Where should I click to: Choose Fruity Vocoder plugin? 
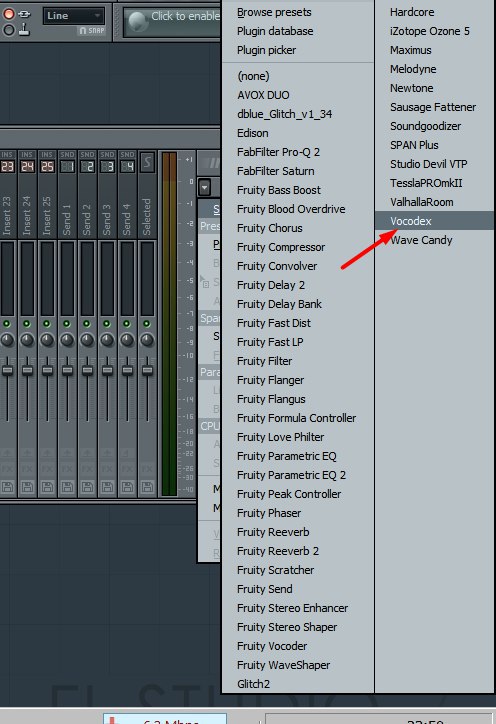point(297,646)
